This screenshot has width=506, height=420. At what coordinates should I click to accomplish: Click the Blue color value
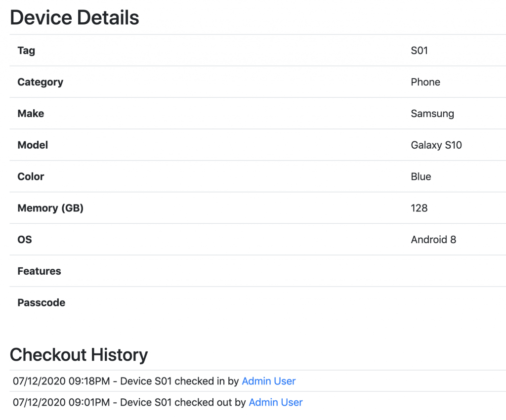click(421, 177)
